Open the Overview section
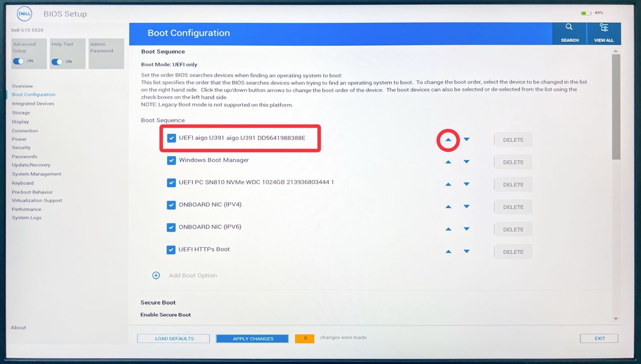641x364 pixels. pyautogui.click(x=22, y=86)
